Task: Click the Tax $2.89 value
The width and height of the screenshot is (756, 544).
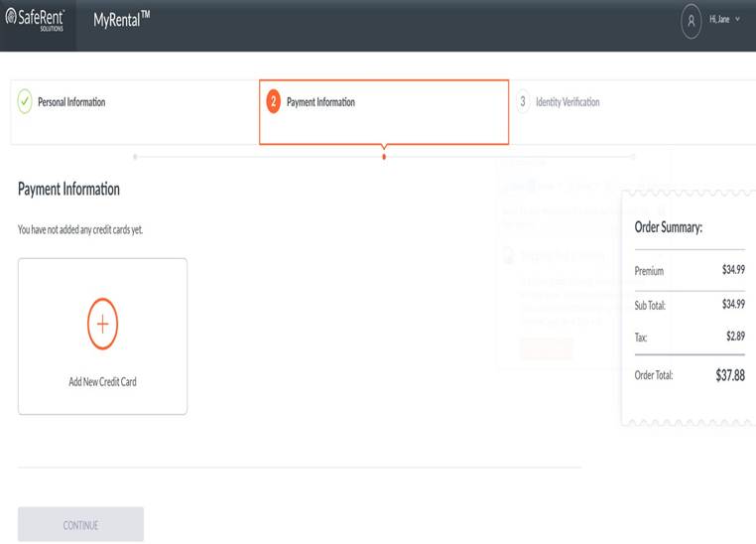Action: pos(736,337)
